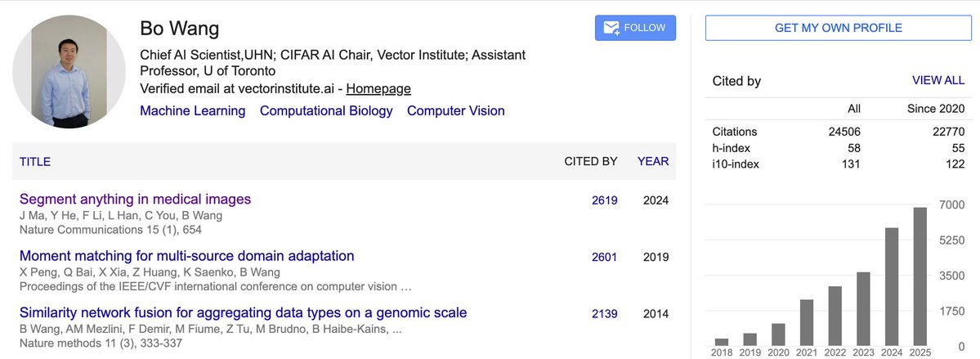
Task: Sort publications by Year column
Action: [653, 161]
